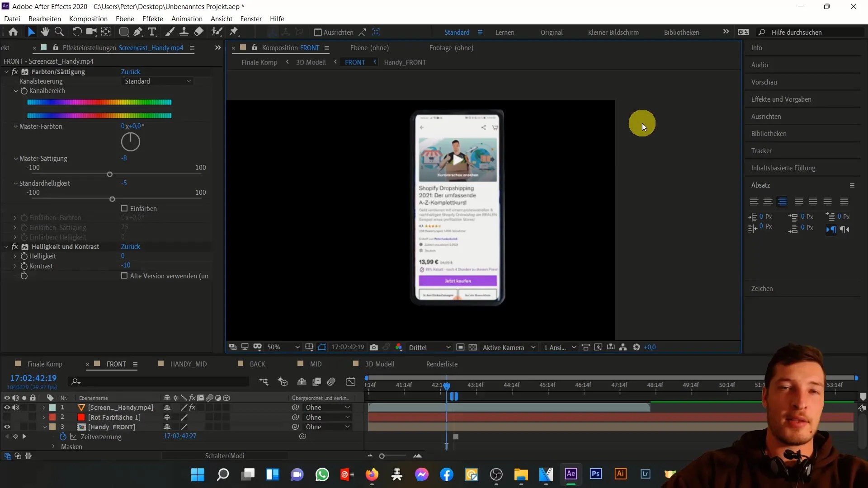Screen dimensions: 868x488
Task: Open the Komposition menu
Action: [x=88, y=19]
